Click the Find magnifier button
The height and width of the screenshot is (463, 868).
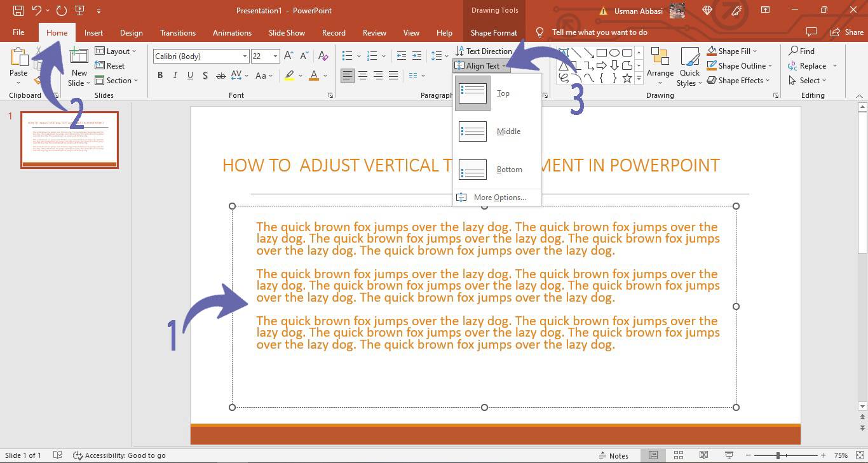coord(801,51)
